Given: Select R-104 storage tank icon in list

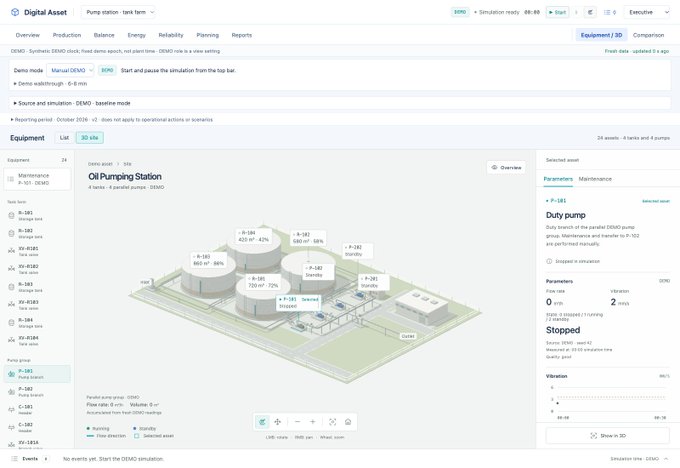Looking at the screenshot, I should pyautogui.click(x=11, y=322).
